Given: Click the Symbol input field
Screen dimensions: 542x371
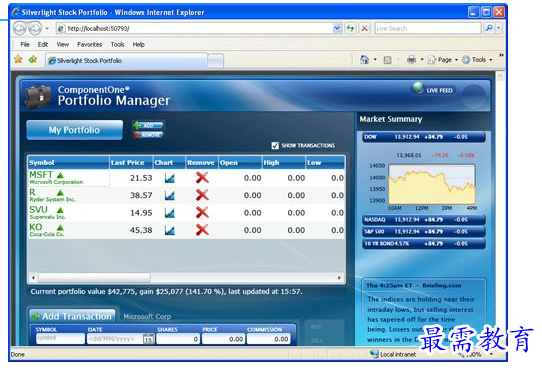Looking at the screenshot, I should tap(60, 338).
